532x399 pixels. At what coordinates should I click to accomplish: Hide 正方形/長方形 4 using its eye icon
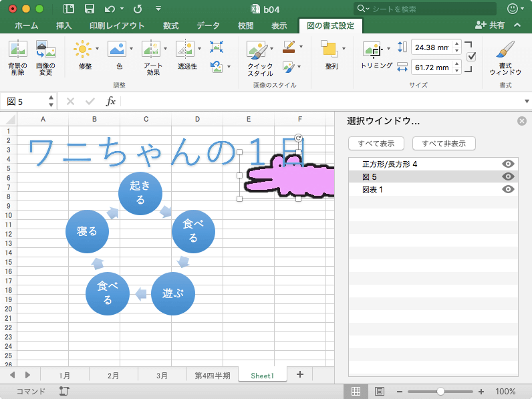(x=508, y=164)
